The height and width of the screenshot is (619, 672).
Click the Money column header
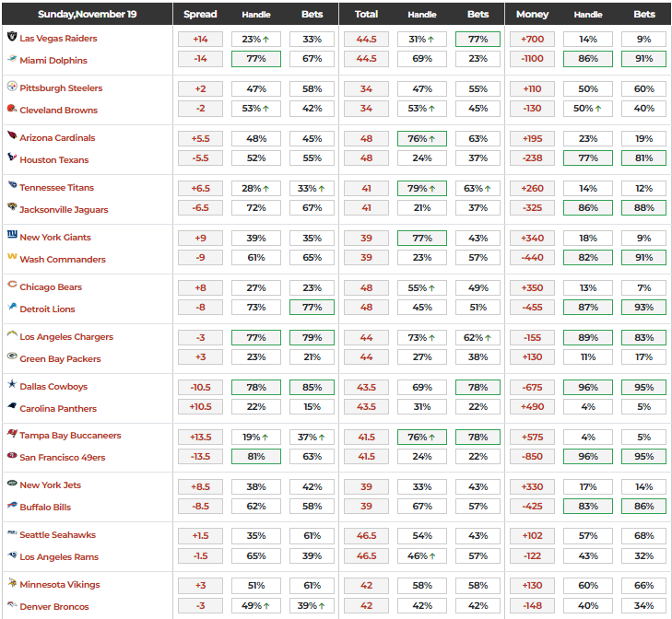point(532,14)
